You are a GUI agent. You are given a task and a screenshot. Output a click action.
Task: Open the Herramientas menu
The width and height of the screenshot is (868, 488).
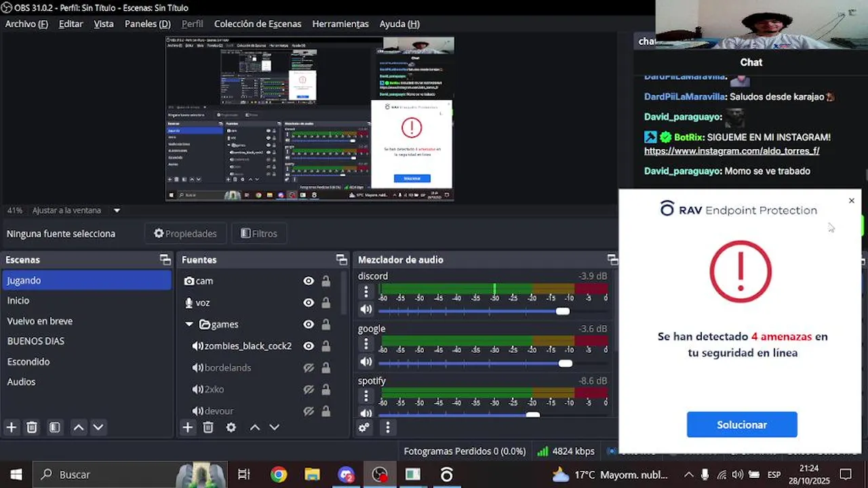click(340, 24)
